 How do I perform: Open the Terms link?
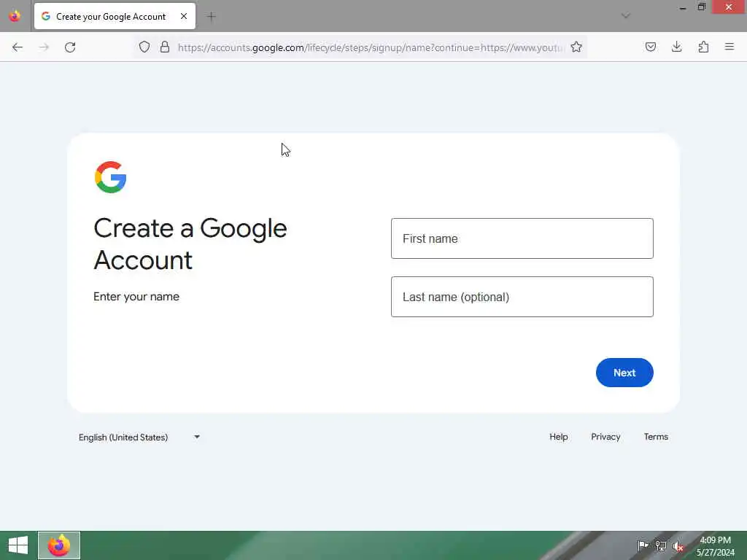click(656, 437)
